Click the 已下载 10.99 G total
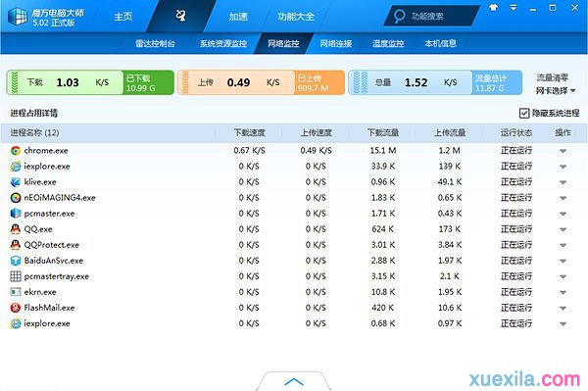 point(148,82)
